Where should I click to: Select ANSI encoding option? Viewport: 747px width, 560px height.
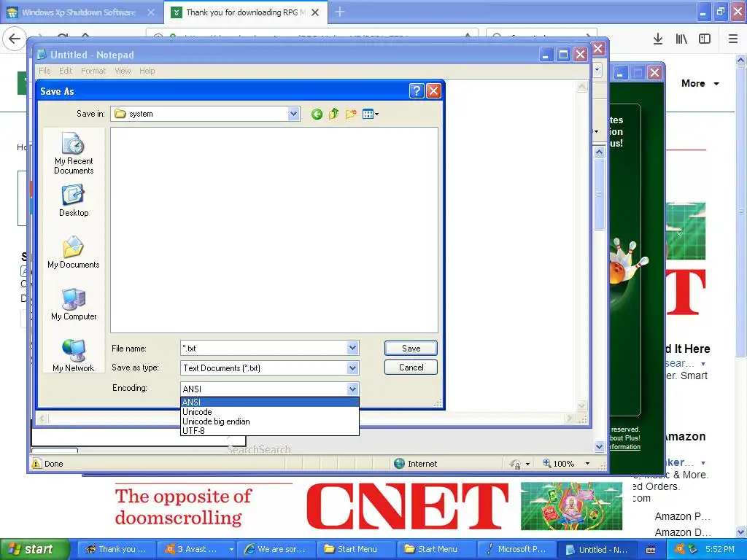point(270,402)
